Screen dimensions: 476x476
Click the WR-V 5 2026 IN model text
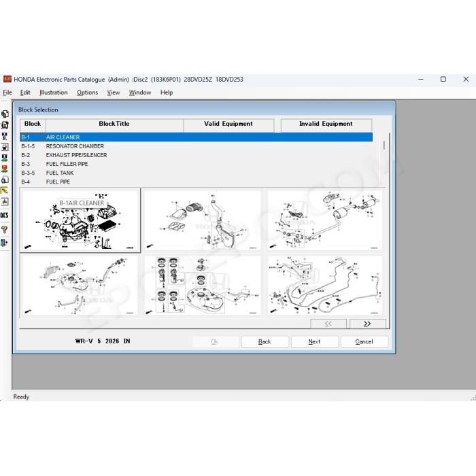pyautogui.click(x=103, y=341)
